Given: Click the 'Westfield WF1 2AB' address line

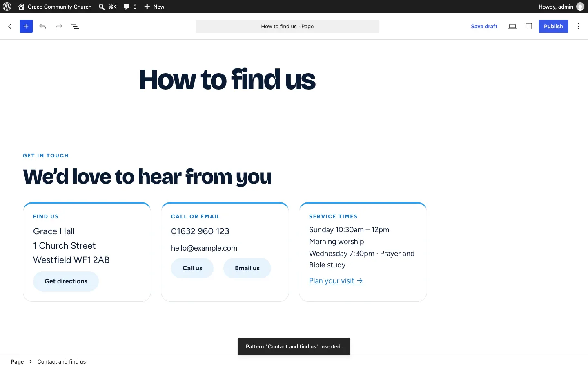Looking at the screenshot, I should click(71, 260).
